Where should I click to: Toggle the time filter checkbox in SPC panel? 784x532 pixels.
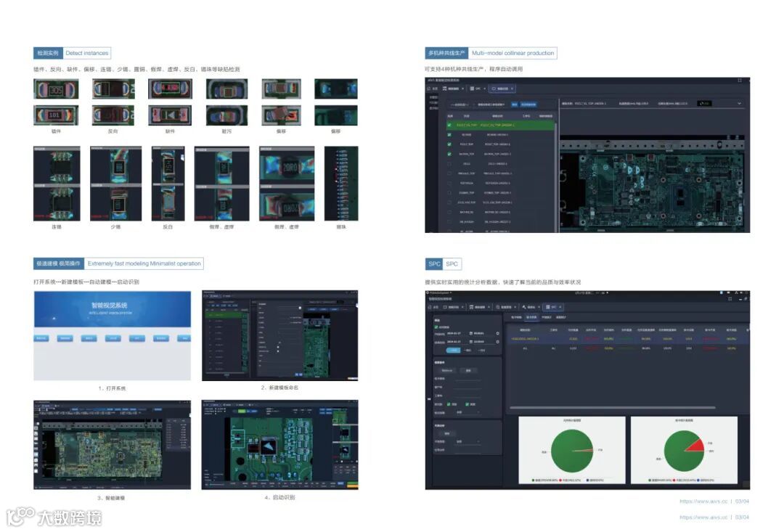pyautogui.click(x=436, y=327)
